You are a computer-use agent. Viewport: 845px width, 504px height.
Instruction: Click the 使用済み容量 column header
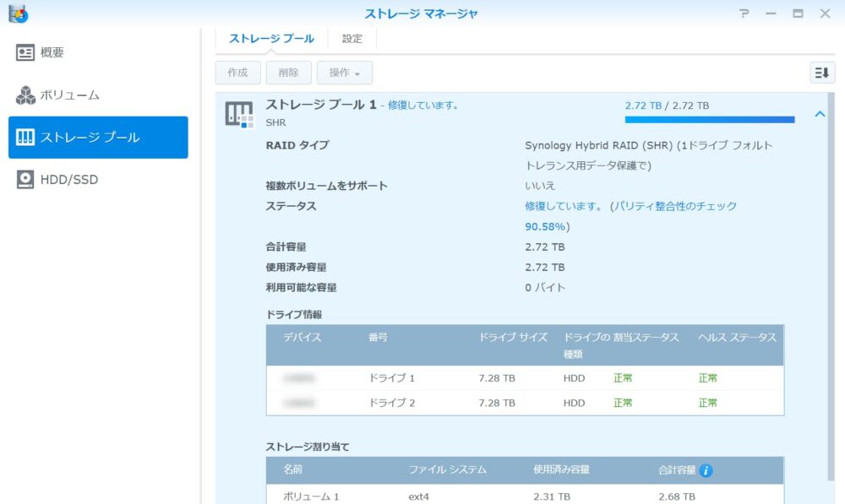[562, 469]
